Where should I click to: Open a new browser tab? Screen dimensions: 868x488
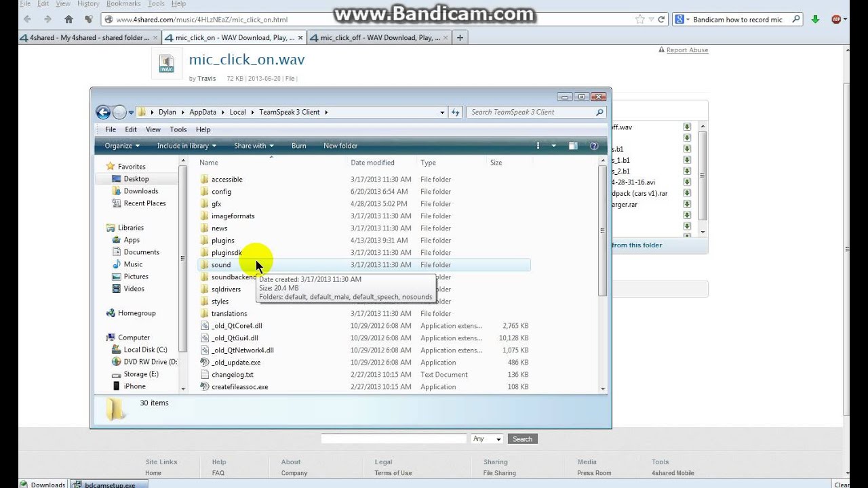coord(460,38)
